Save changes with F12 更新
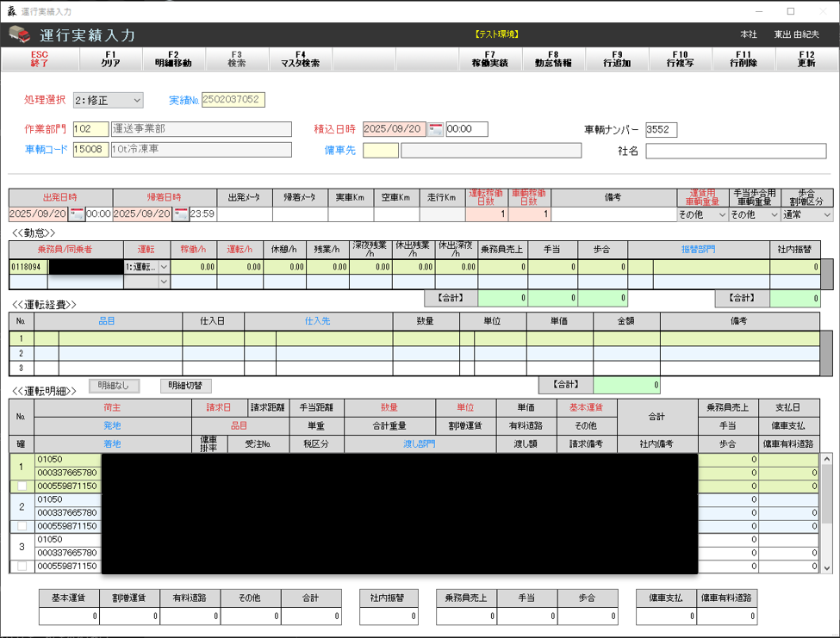Screen dimensions: 840x638 pos(808,60)
